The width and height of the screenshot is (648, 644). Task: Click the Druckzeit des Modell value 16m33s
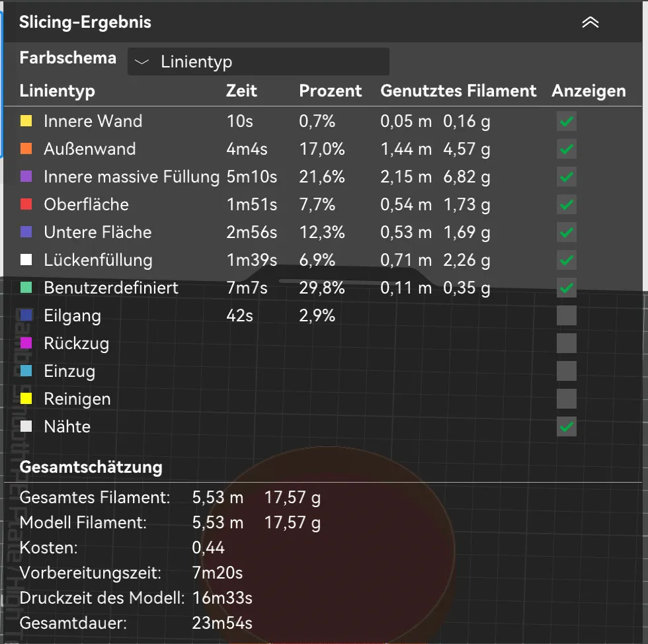222,598
